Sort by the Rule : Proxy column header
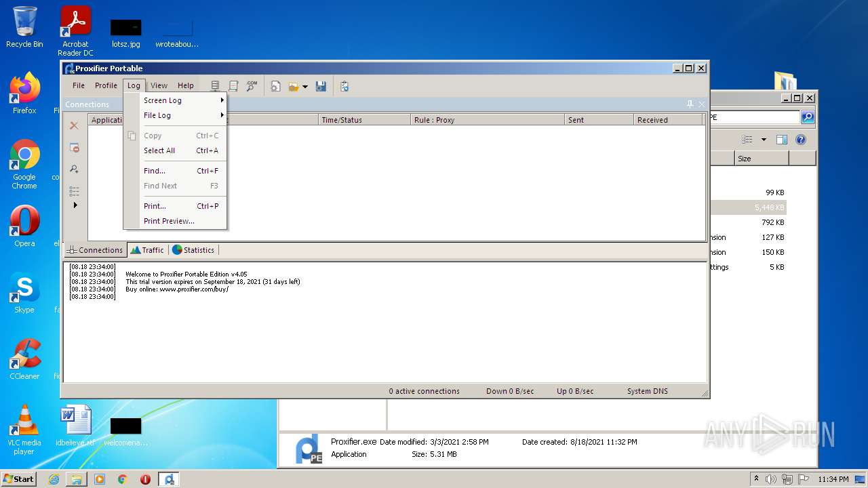Viewport: 868px width, 488px height. [488, 120]
